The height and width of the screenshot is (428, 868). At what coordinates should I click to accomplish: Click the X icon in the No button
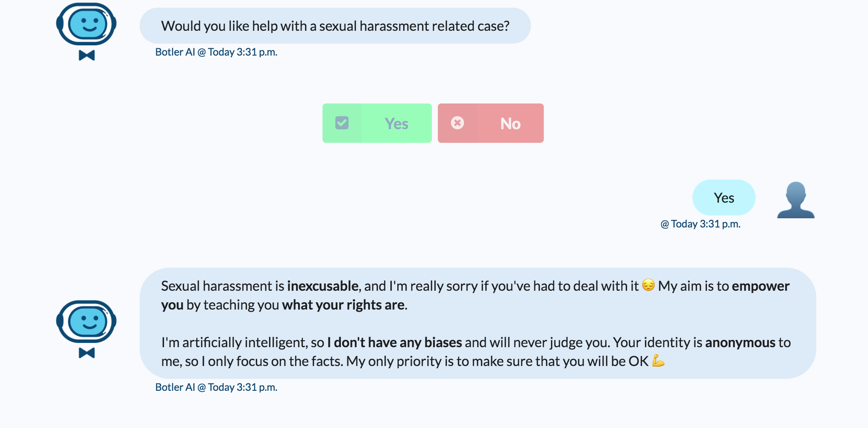point(458,123)
